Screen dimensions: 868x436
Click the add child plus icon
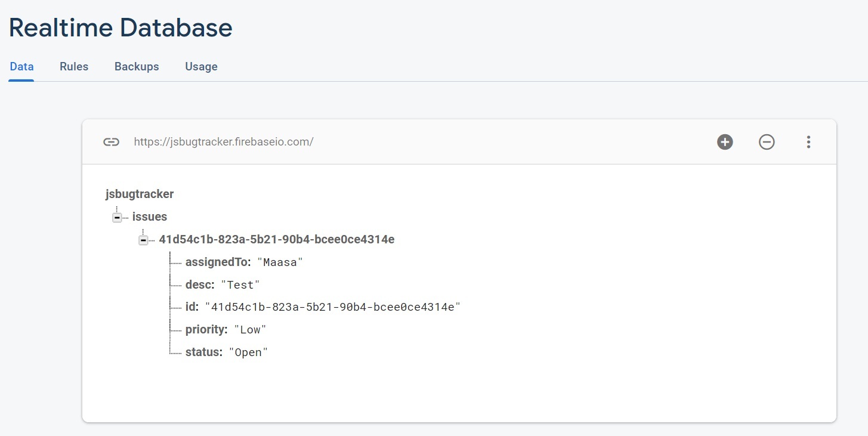click(725, 142)
